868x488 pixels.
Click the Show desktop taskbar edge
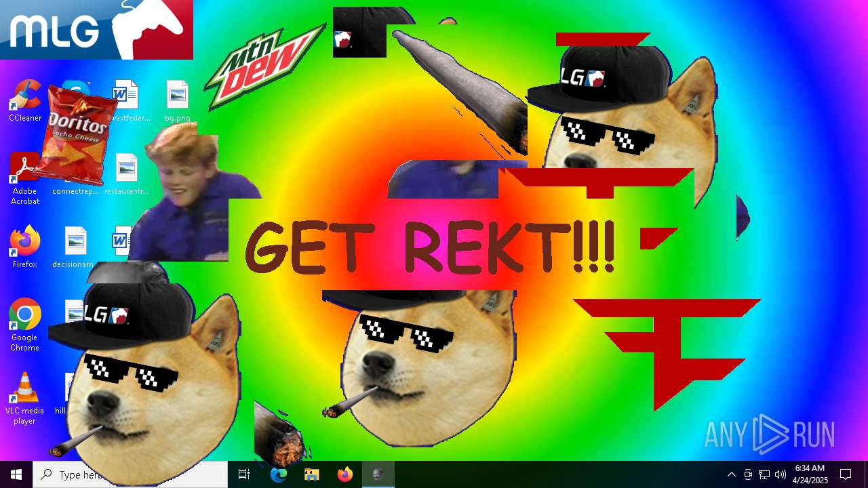point(865,474)
